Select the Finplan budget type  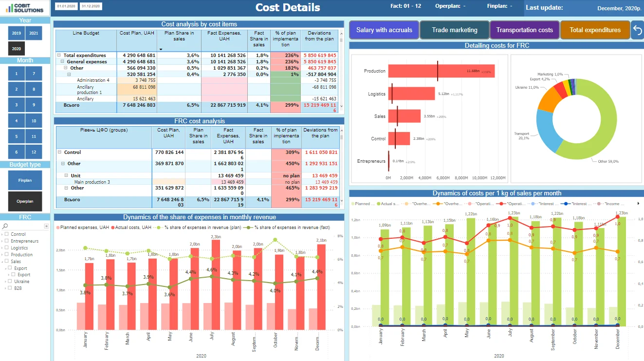click(24, 180)
